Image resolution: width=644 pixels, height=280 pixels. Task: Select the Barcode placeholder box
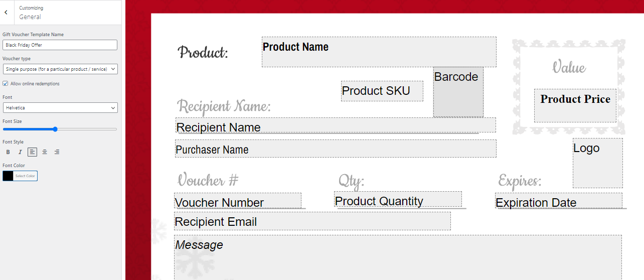(458, 92)
